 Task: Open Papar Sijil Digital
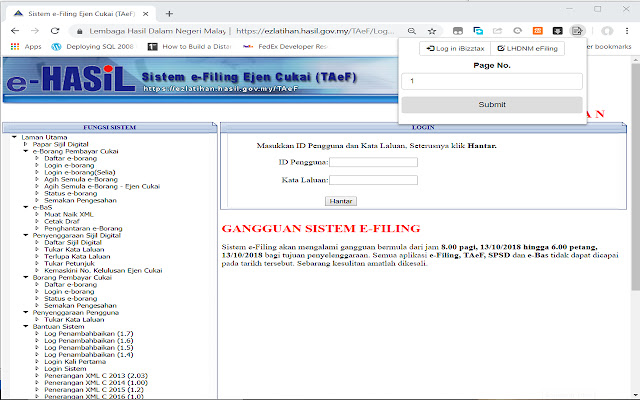tap(60, 144)
